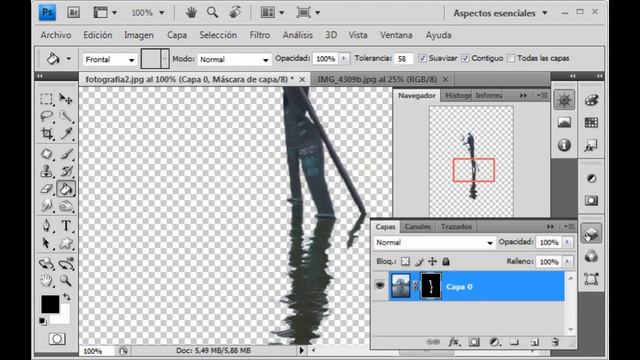Select the Smudge tool
The image size is (640, 360).
[47, 206]
